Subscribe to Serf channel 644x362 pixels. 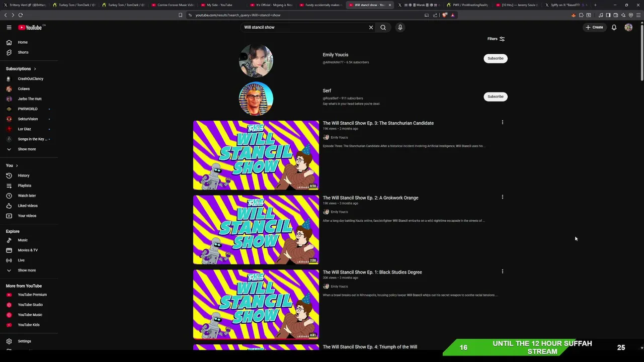point(496,97)
